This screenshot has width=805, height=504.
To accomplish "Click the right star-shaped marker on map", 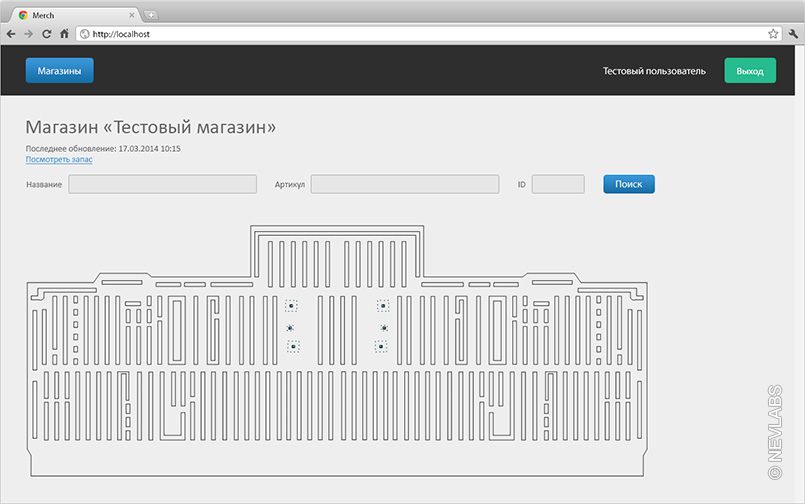I will point(383,327).
